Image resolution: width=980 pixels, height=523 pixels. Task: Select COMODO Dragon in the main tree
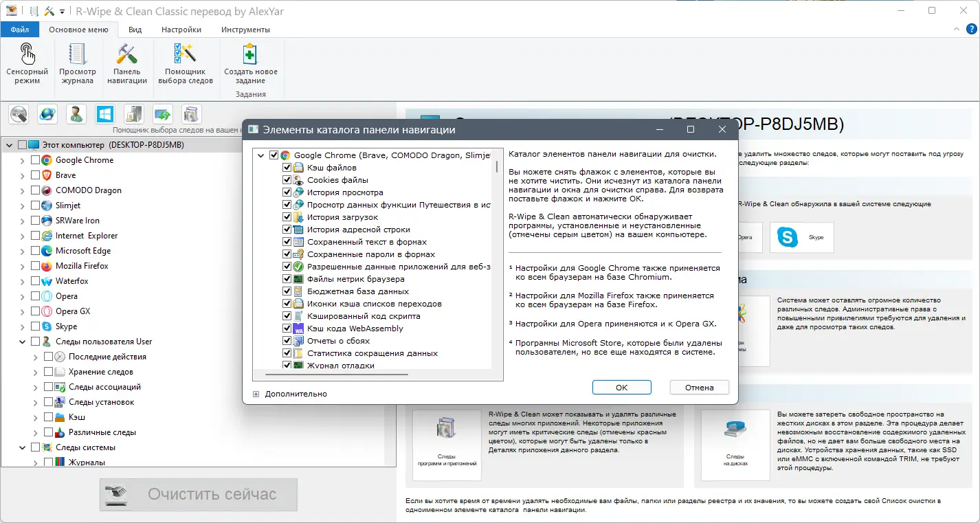click(89, 190)
